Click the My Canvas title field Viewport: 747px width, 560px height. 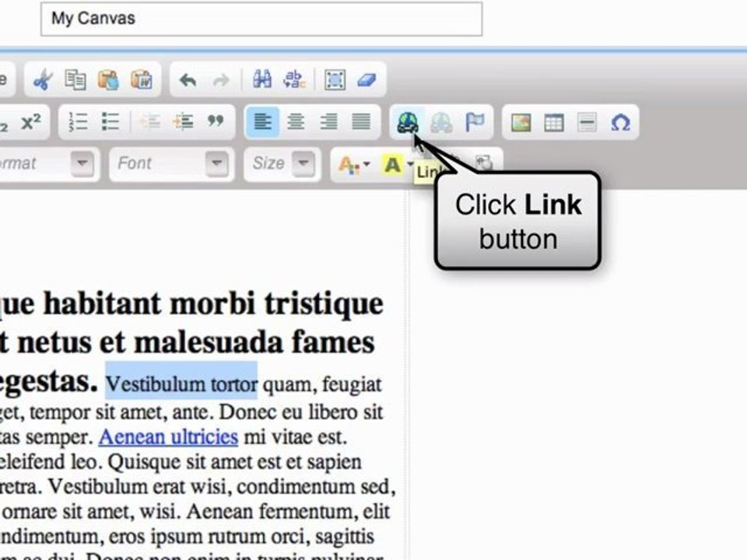(x=261, y=19)
